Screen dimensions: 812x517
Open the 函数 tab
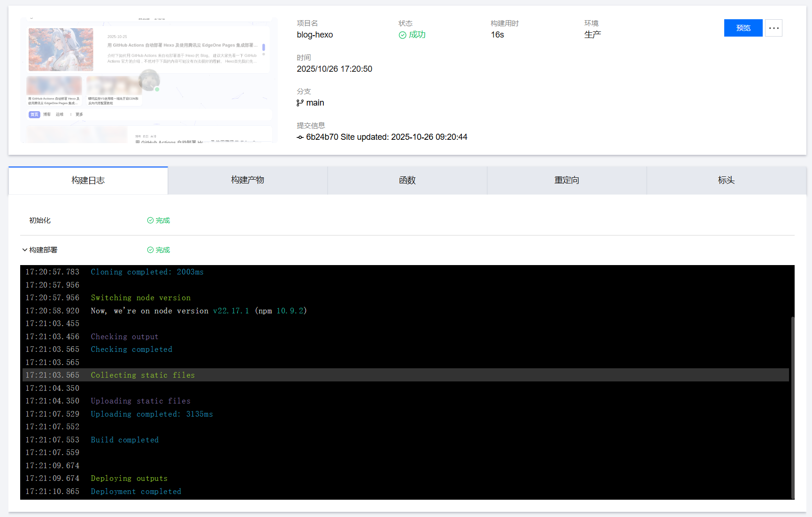[x=407, y=180]
